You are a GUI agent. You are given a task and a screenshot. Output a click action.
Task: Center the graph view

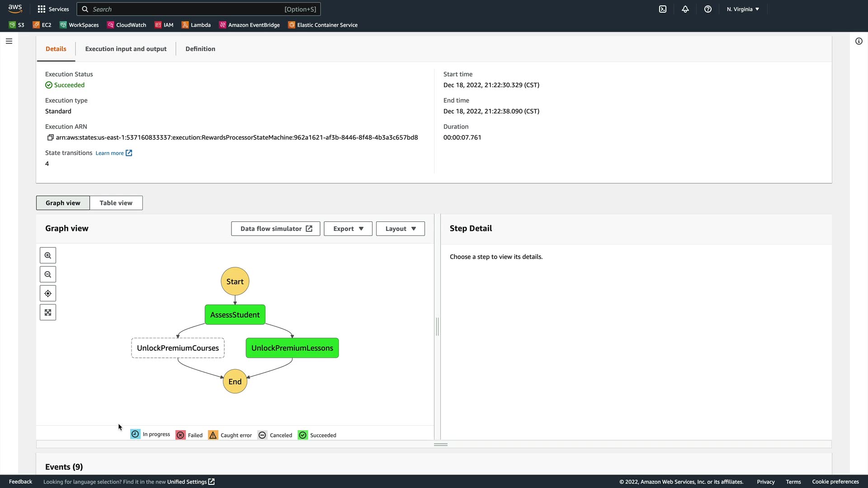pos(48,293)
